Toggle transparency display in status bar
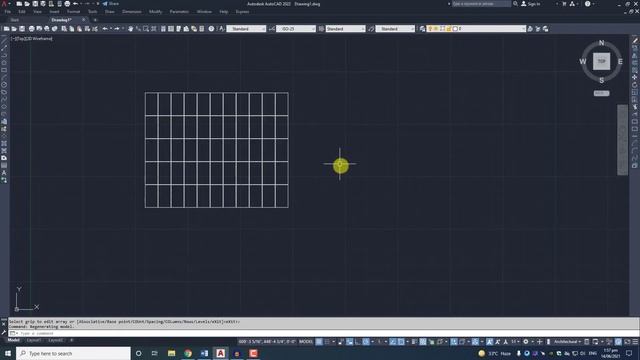 [x=423, y=342]
